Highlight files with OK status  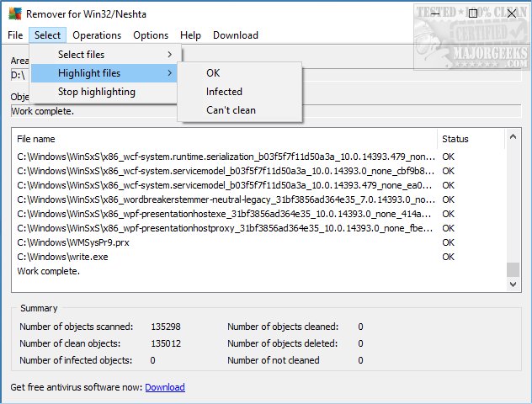(240, 73)
